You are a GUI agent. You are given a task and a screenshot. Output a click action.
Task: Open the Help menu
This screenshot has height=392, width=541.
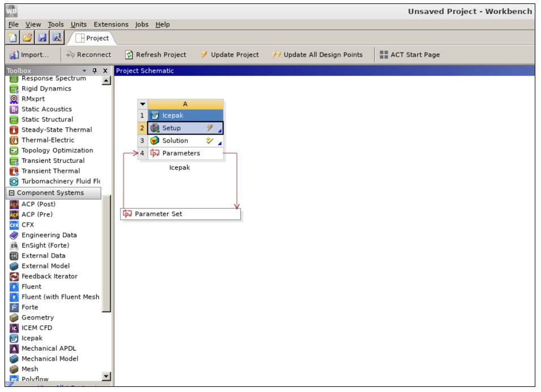[162, 24]
